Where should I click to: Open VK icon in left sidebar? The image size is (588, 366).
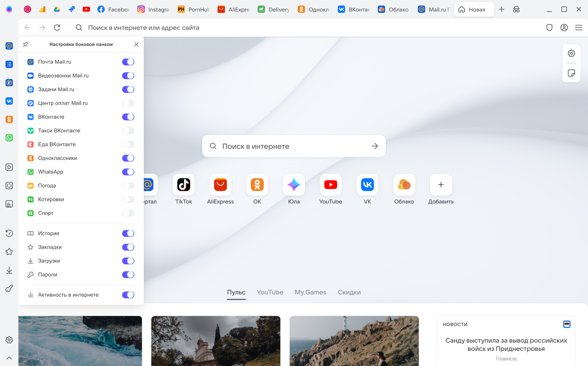pos(9,101)
